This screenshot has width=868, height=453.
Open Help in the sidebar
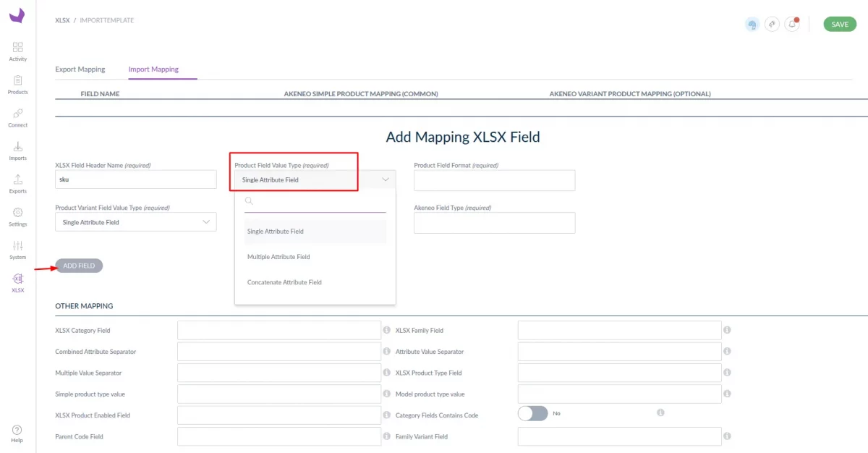pyautogui.click(x=17, y=434)
